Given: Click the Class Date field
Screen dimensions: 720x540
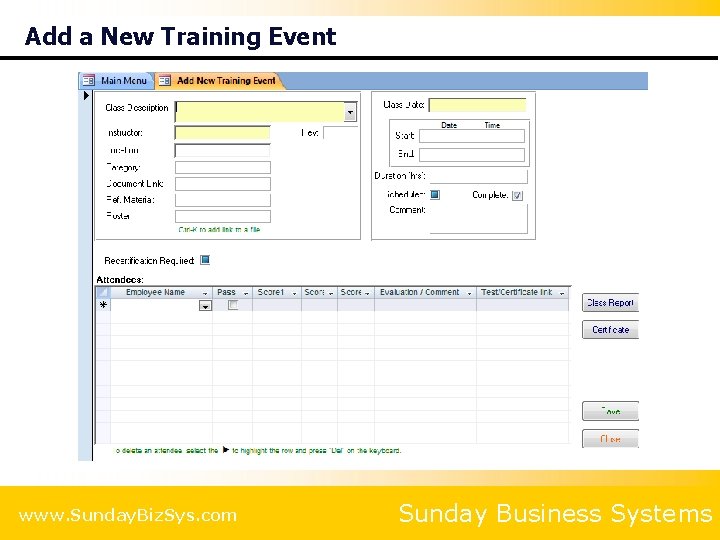Looking at the screenshot, I should (x=477, y=105).
